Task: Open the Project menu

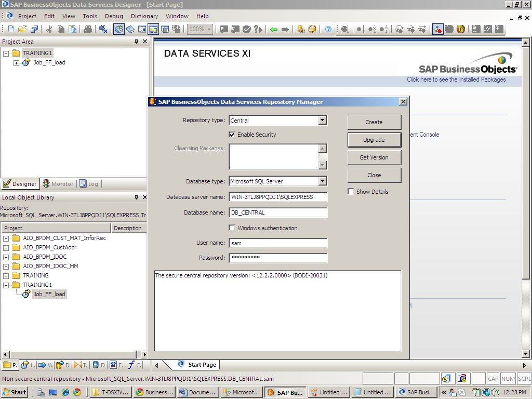Action: point(27,16)
